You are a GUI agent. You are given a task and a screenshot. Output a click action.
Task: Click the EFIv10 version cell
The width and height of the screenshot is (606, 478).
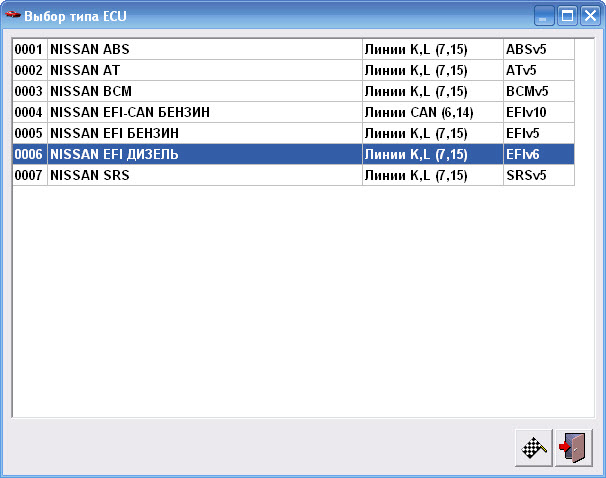pos(539,112)
